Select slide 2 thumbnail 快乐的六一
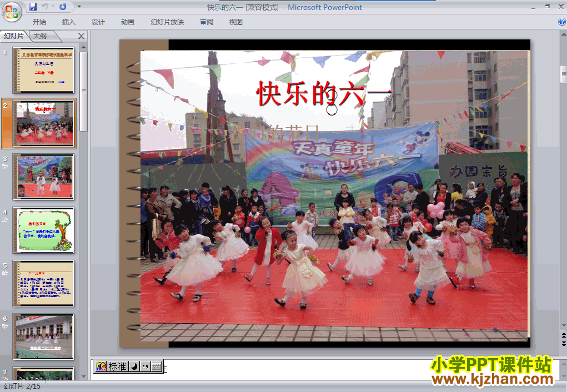 pyautogui.click(x=43, y=123)
